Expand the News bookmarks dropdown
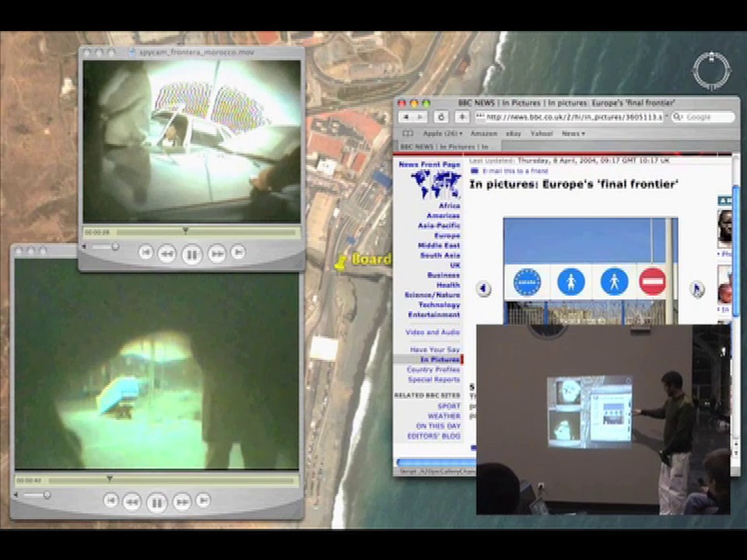 [573, 134]
